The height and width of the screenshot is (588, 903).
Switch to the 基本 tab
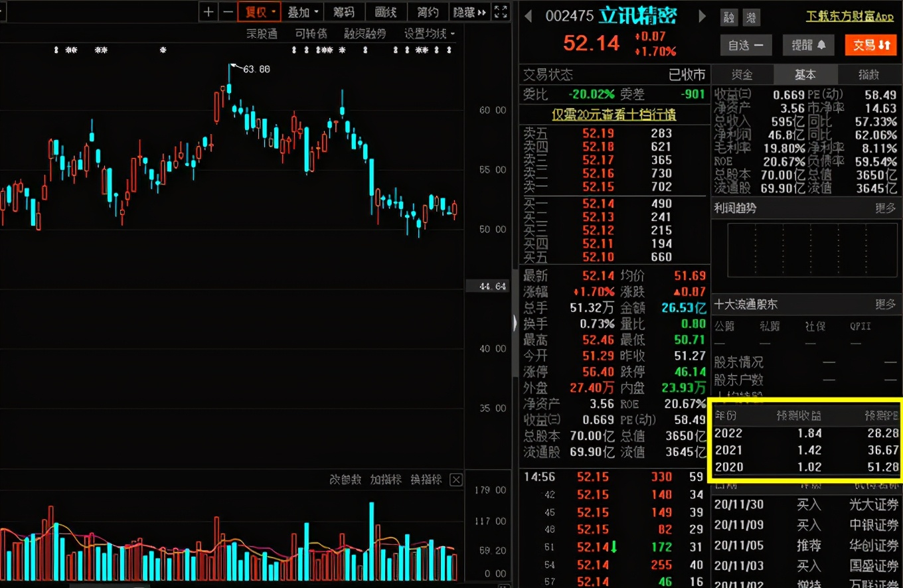[x=805, y=75]
